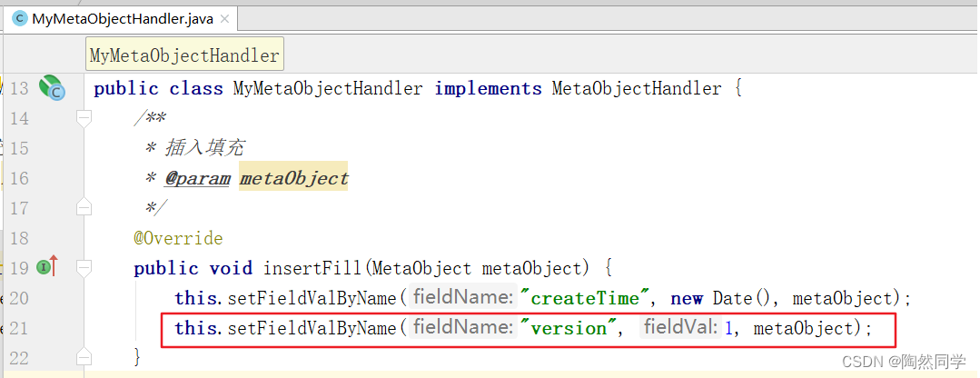Viewport: 980px width, 378px height.
Task: Click the implemented-method gutter icon on line 19
Action: 47,267
